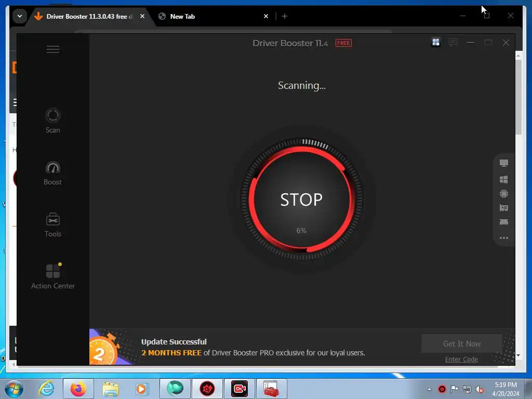Screen dimensions: 532x399
Task: Close the New Tab browser tab
Action: pyautogui.click(x=266, y=16)
